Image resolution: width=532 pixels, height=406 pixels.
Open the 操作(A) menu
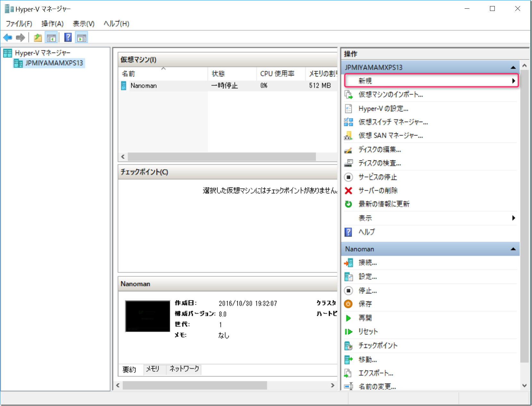click(x=52, y=24)
